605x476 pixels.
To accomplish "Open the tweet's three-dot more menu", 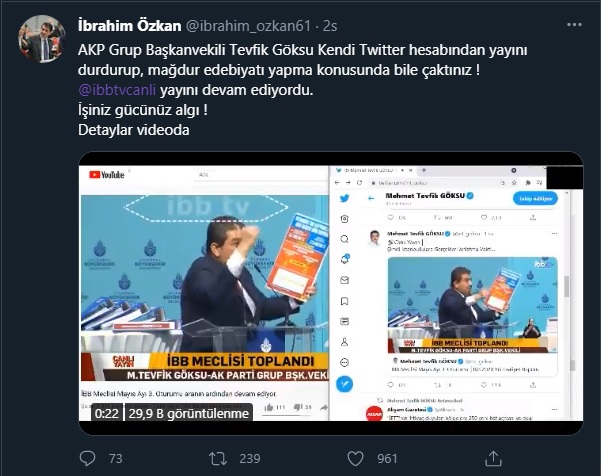I will pos(574,25).
